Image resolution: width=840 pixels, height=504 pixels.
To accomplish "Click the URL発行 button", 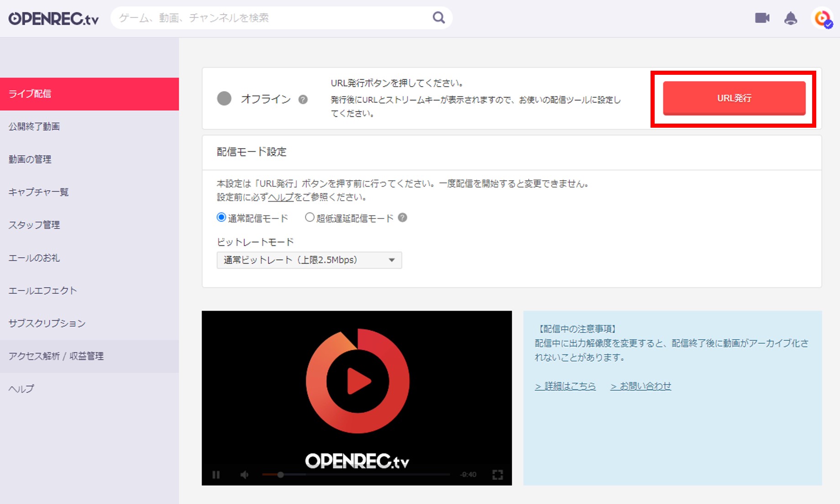I will point(734,98).
